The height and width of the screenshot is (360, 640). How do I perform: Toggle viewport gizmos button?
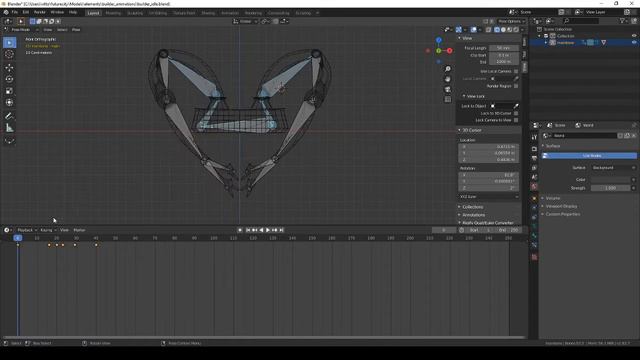coord(458,29)
